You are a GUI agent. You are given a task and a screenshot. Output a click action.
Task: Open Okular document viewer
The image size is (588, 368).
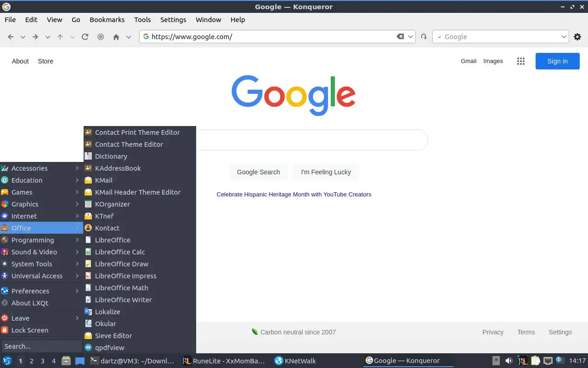[x=140, y=324]
